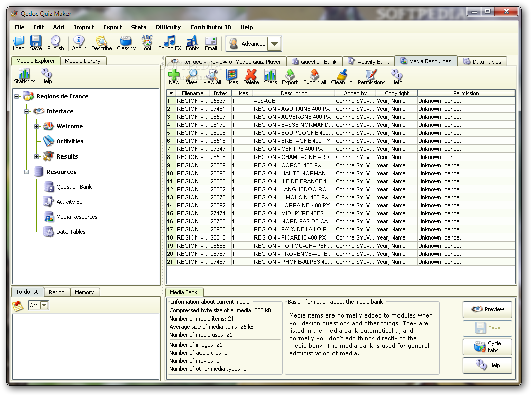Click the Load toolbar icon
Image resolution: width=532 pixels, height=396 pixels.
(18, 43)
